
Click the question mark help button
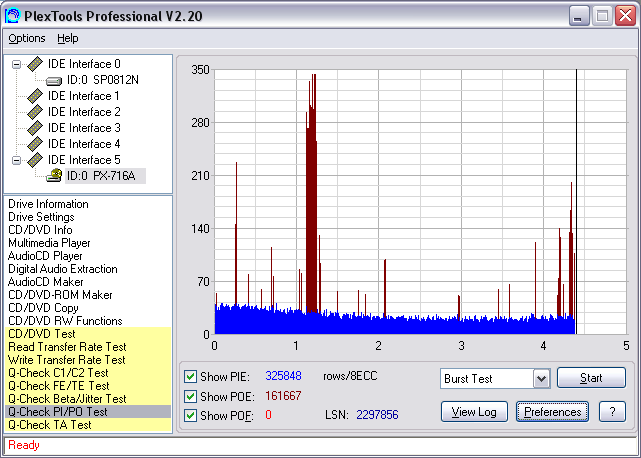[612, 412]
